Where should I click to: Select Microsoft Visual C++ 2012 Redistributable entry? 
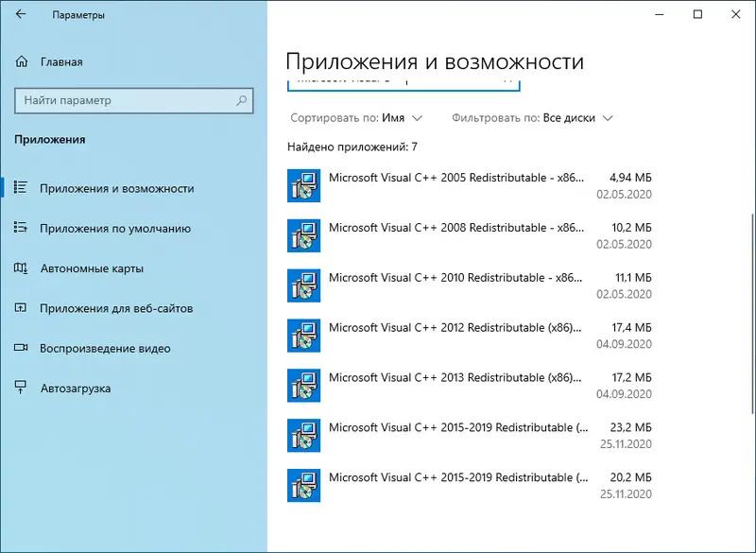[470, 336]
